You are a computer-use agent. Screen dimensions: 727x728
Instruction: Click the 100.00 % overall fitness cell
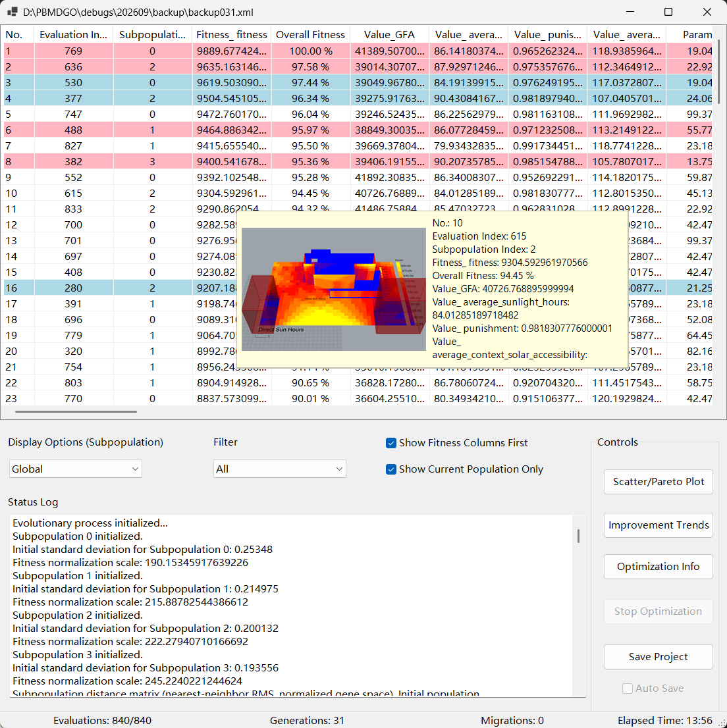310,51
